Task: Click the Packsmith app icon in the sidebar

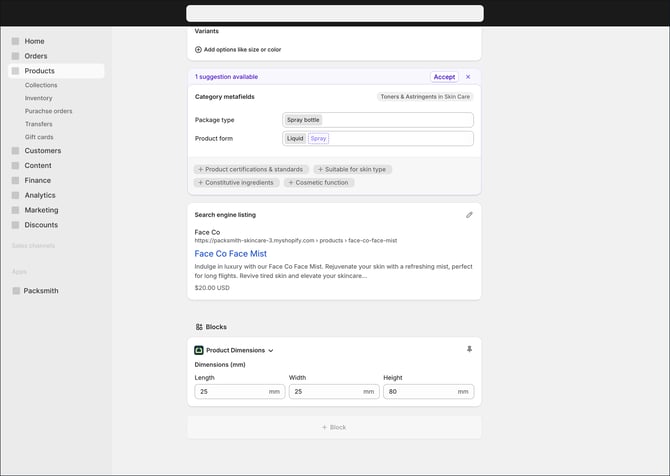Action: tap(15, 290)
